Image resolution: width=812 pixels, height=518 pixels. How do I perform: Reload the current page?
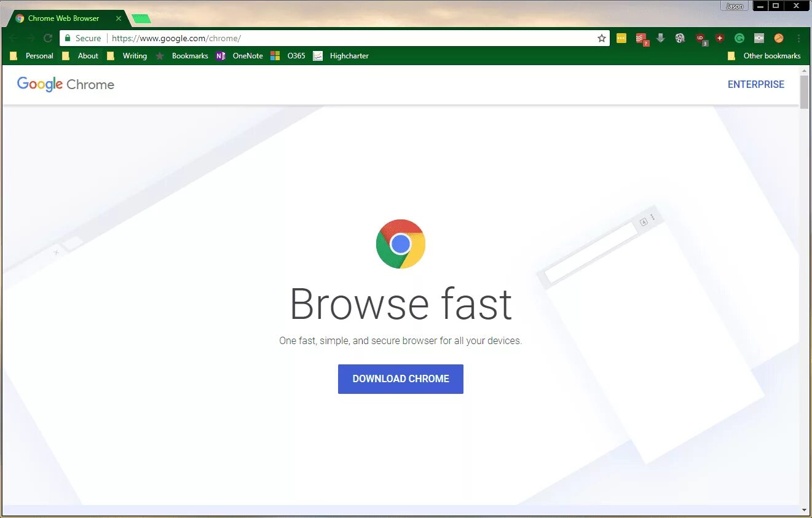[47, 37]
